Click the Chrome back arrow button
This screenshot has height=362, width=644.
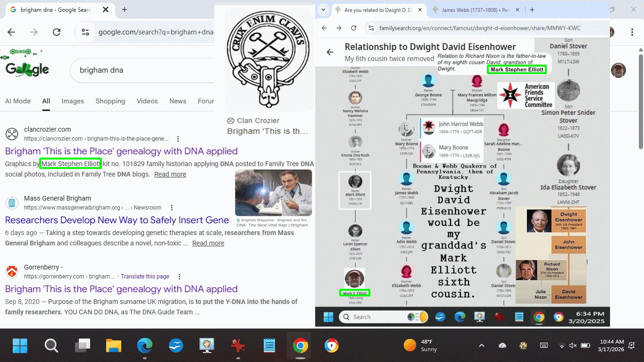pyautogui.click(x=11, y=32)
